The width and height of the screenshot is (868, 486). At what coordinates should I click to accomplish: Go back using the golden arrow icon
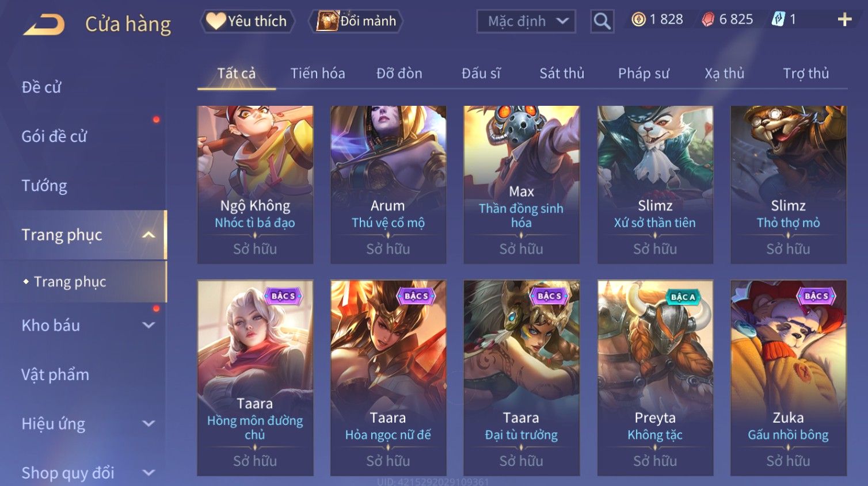pos(44,25)
